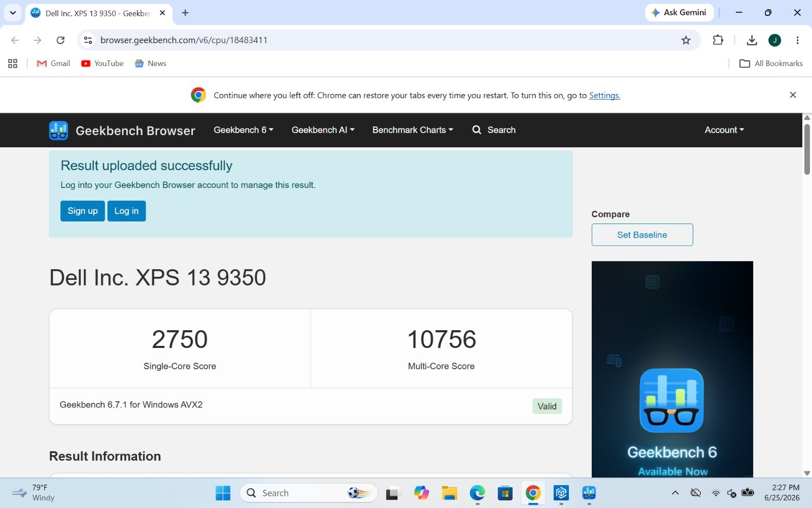
Task: Expand the Account dropdown menu
Action: (x=724, y=130)
